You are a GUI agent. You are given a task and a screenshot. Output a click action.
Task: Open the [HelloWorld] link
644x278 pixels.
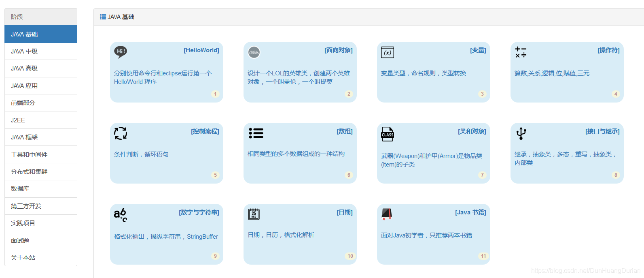(201, 50)
